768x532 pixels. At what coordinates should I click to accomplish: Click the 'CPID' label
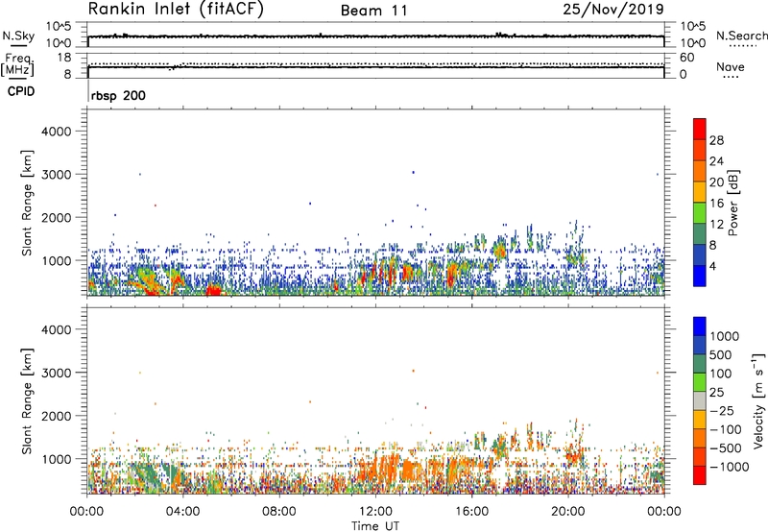[21, 91]
